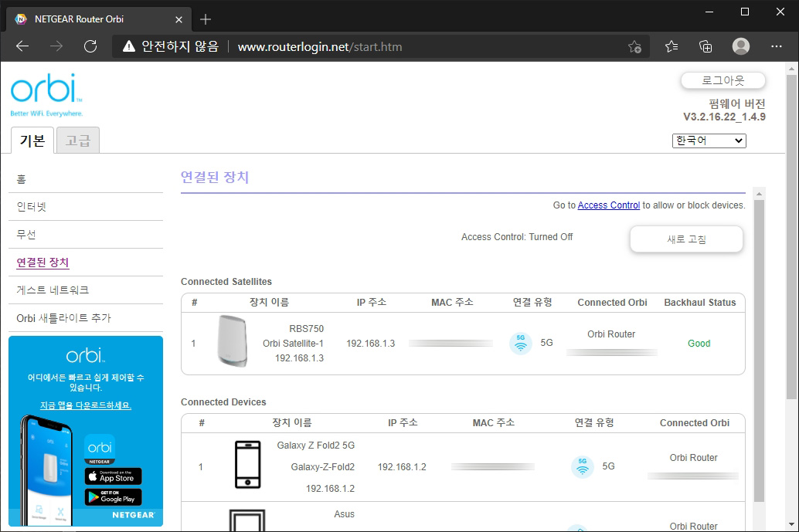Viewport: 799px width, 532px height.
Task: Open the browser Collections icon
Action: point(705,47)
